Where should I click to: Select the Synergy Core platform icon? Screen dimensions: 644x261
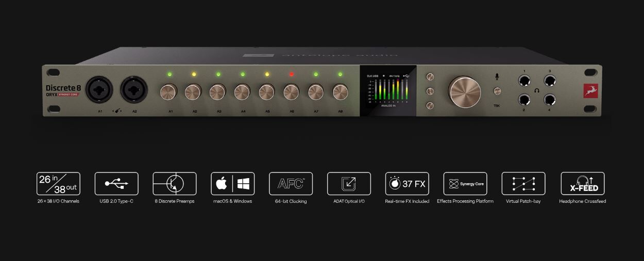point(465,184)
